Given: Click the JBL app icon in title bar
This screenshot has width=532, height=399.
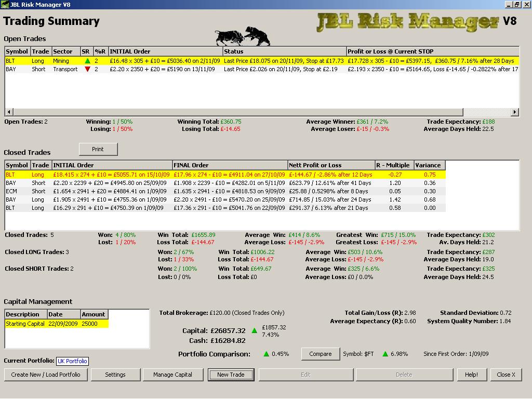Looking at the screenshot, I should (x=5, y=4).
